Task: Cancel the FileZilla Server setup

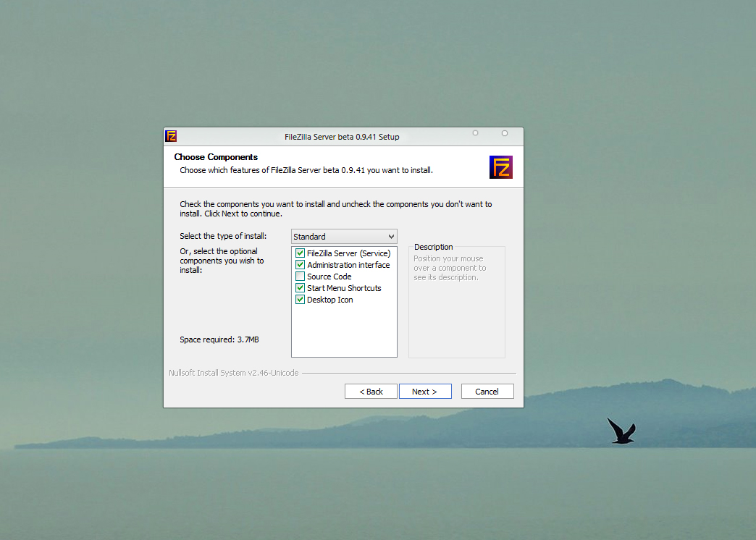Action: coord(487,392)
